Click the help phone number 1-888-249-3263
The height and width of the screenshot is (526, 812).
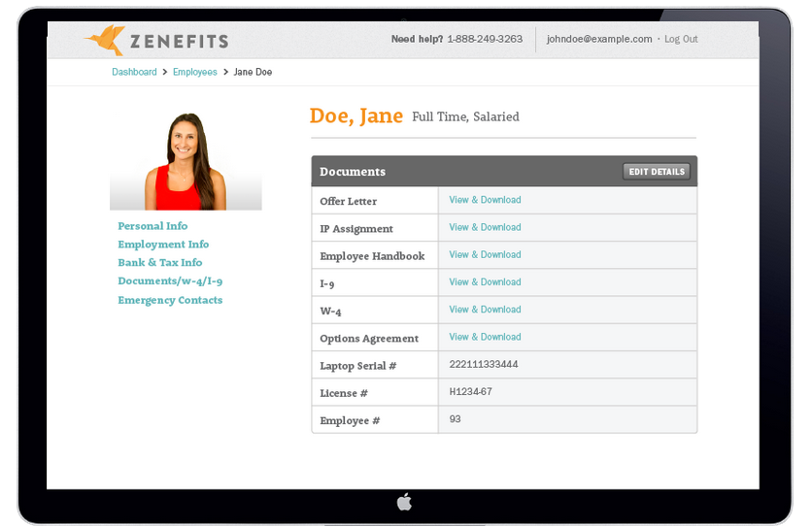pos(485,39)
